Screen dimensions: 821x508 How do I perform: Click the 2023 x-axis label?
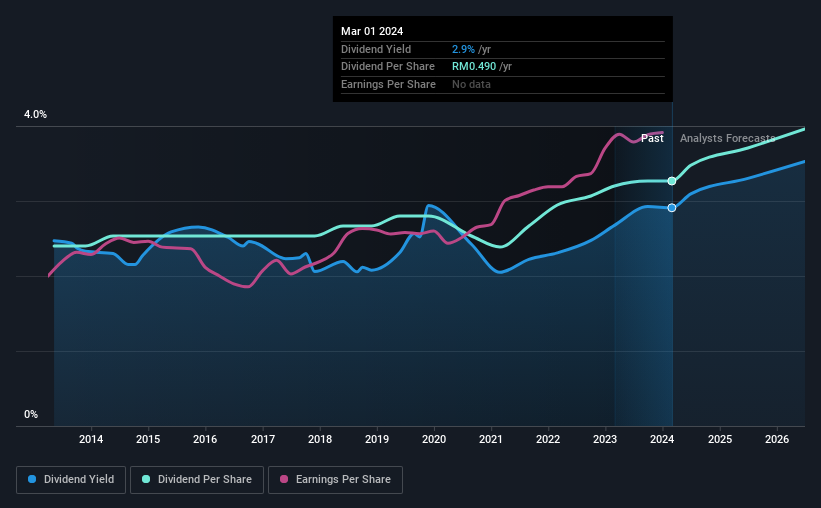(x=605, y=439)
